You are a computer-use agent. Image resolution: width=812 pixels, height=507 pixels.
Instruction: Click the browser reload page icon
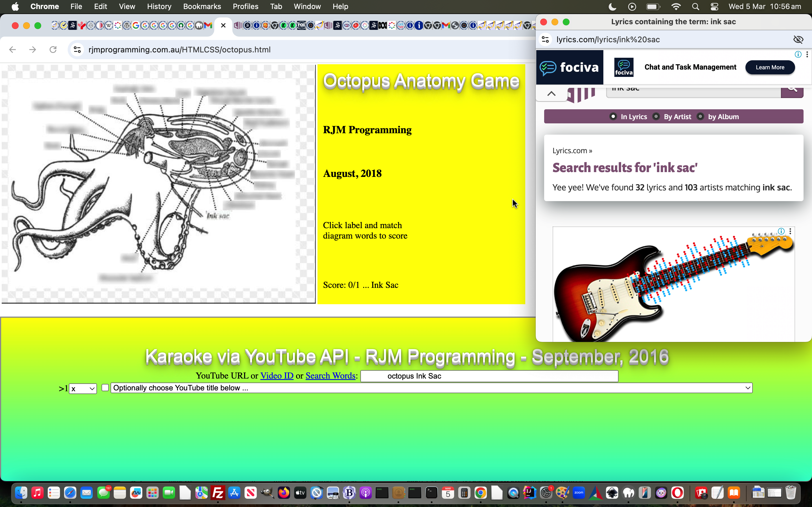[53, 50]
